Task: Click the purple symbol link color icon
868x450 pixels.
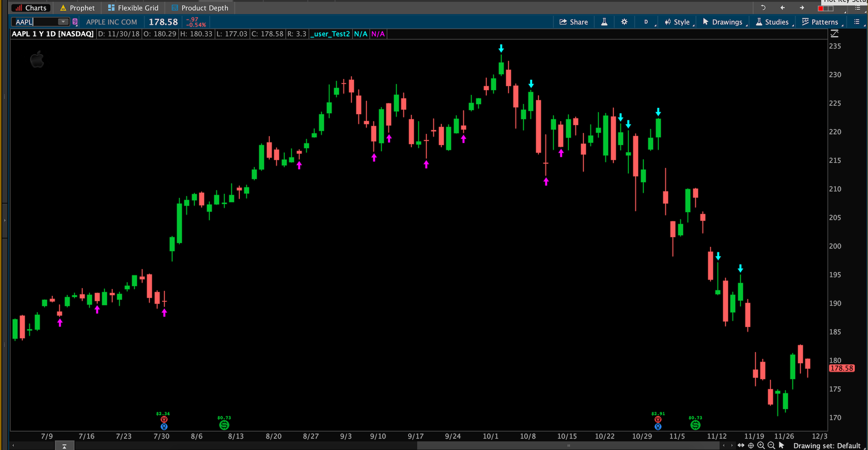Action: (x=75, y=22)
